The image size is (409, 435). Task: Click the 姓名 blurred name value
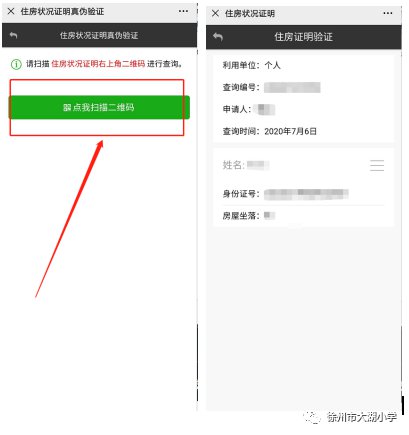258,165
